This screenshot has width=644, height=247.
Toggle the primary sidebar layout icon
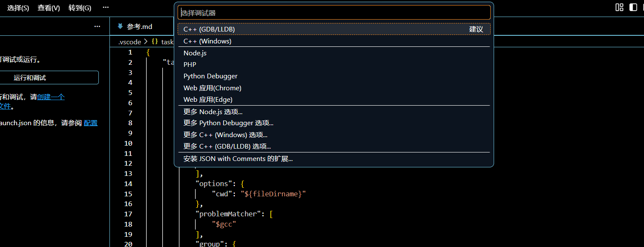click(633, 7)
